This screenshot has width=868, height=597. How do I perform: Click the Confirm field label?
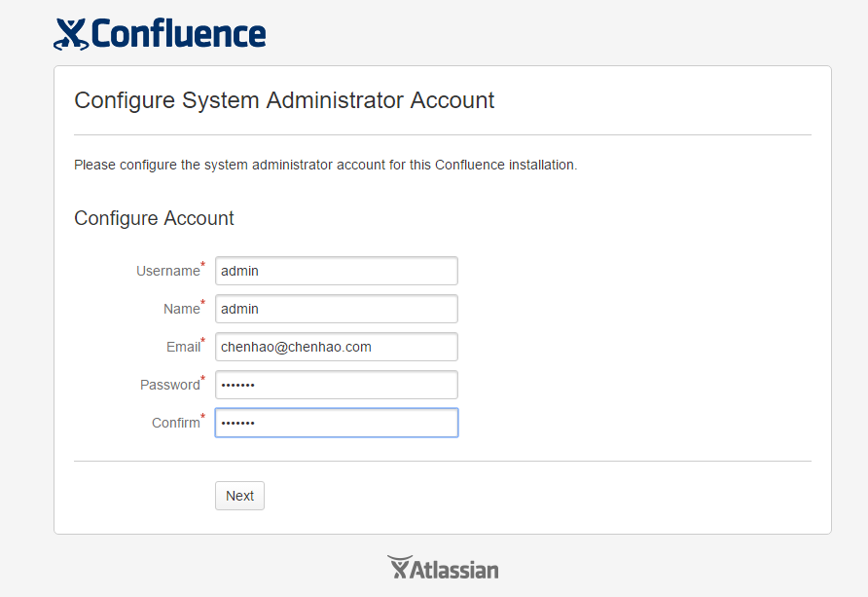point(175,423)
